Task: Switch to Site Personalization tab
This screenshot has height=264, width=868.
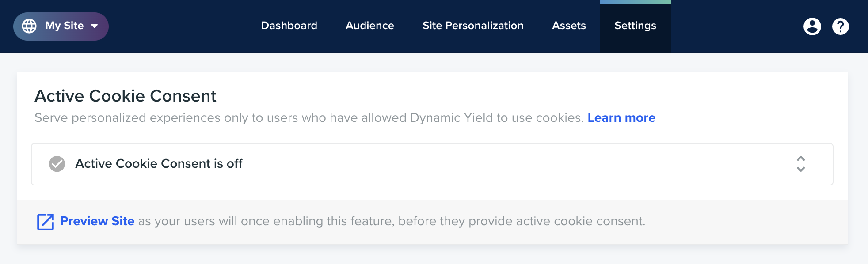Action: (x=473, y=26)
